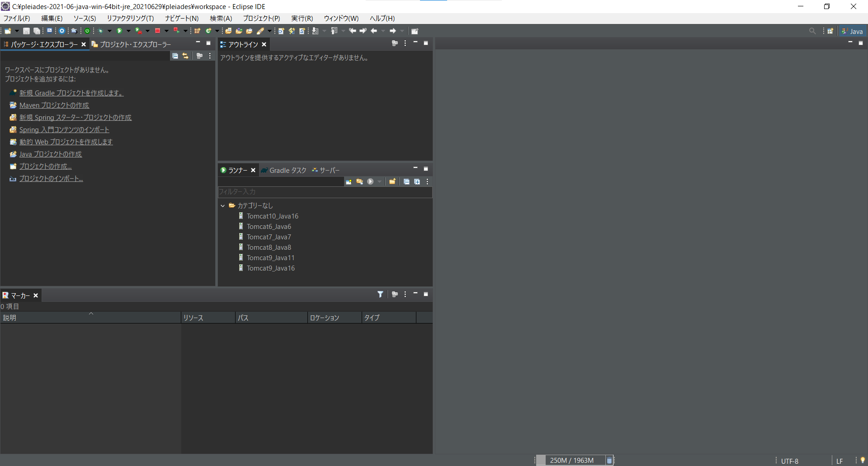Open the Run button dropdown arrow
868x466 pixels.
click(x=128, y=31)
